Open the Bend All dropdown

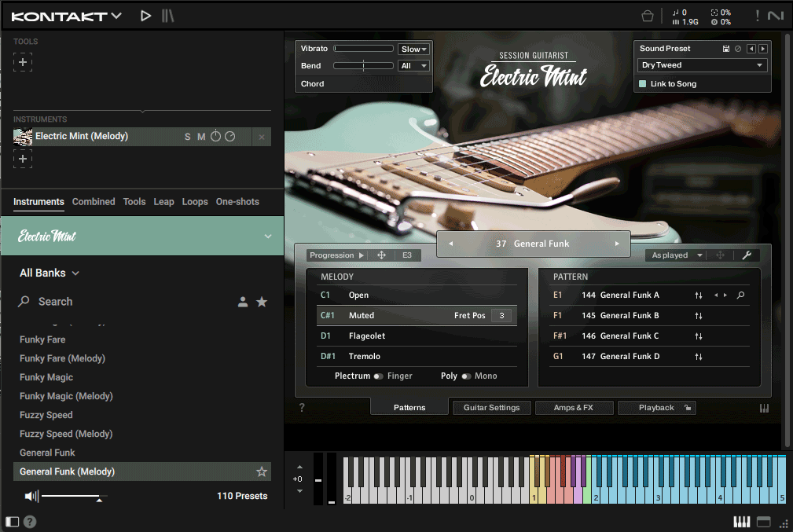413,66
